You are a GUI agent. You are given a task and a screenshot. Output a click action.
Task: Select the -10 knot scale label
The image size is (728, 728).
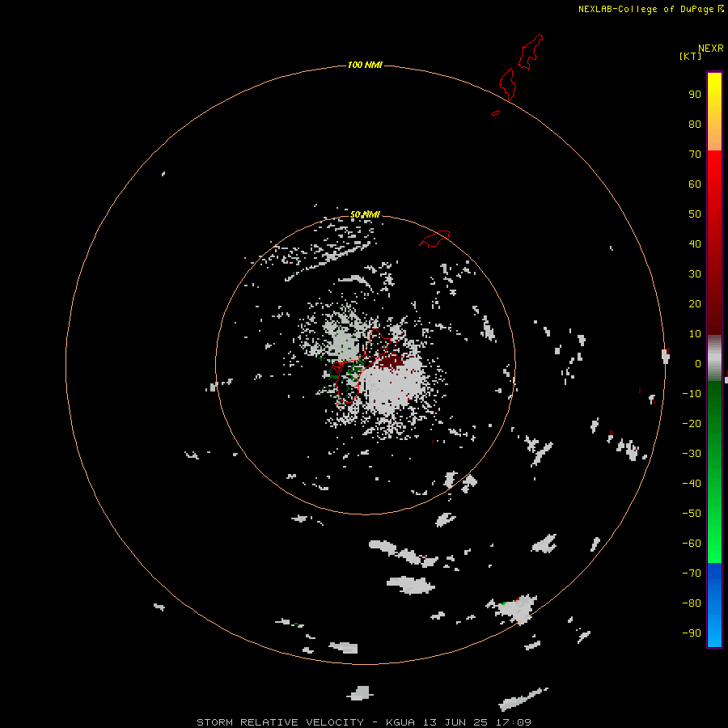[x=692, y=394]
